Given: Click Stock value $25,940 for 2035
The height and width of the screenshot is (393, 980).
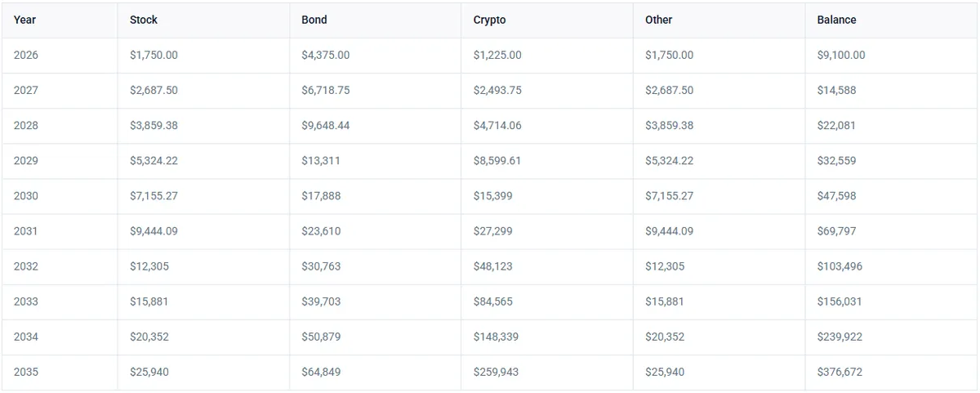Looking at the screenshot, I should pos(149,371).
